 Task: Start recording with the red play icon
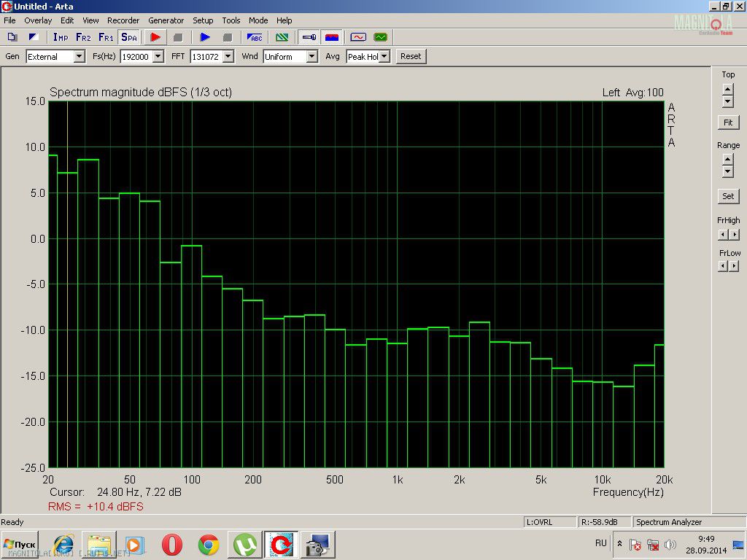click(155, 37)
